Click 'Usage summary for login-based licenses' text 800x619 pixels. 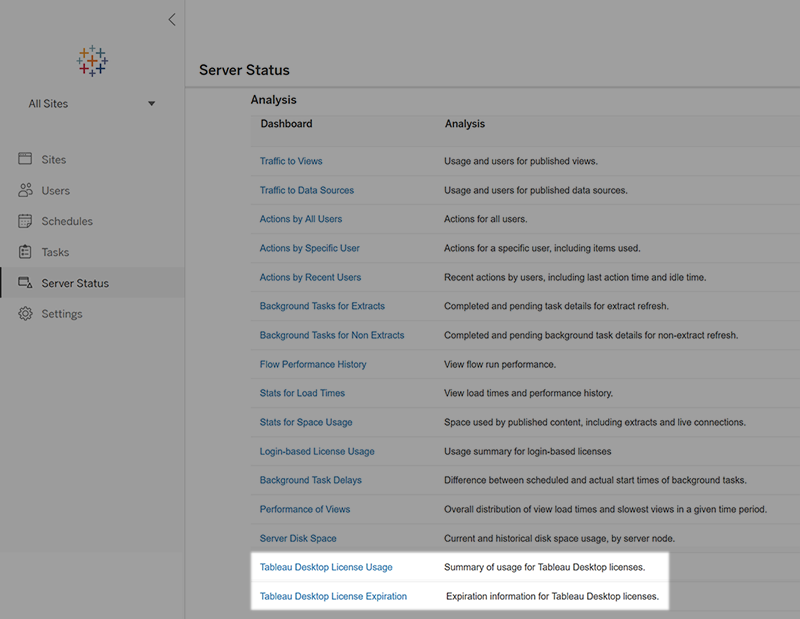click(x=528, y=451)
